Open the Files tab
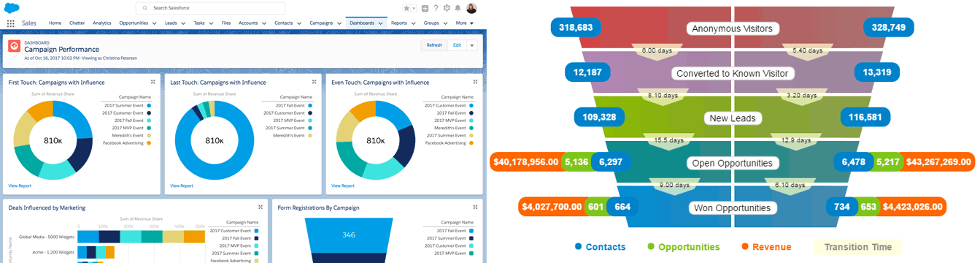 [226, 23]
